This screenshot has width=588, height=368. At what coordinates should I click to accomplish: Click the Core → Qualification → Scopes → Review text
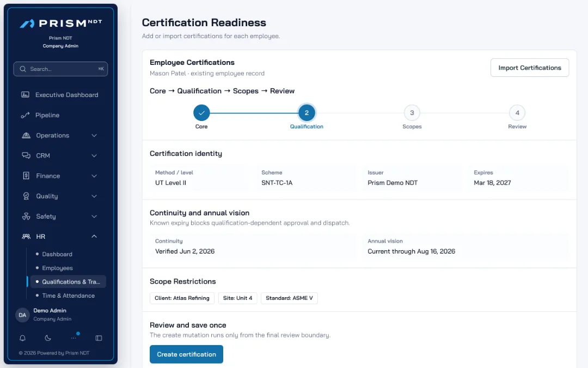(x=222, y=91)
